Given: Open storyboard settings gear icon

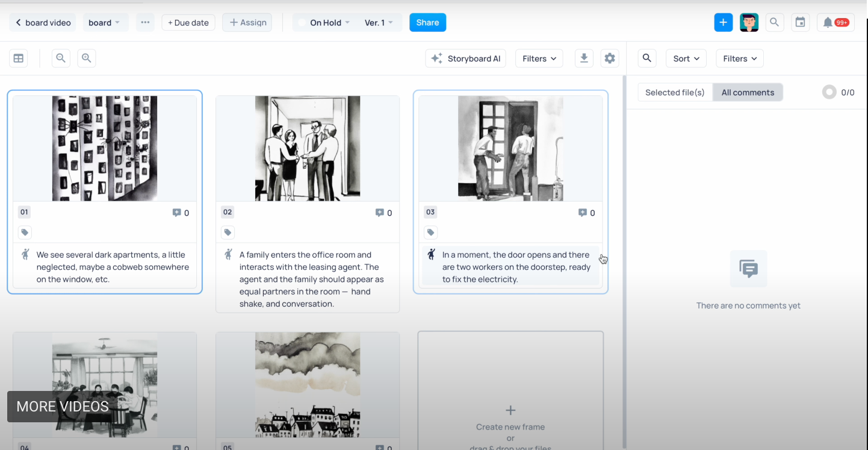Looking at the screenshot, I should tap(610, 58).
